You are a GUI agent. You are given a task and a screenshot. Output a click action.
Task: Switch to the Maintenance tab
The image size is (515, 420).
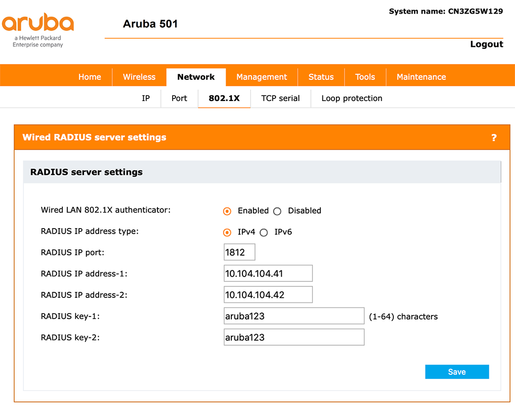pos(421,77)
